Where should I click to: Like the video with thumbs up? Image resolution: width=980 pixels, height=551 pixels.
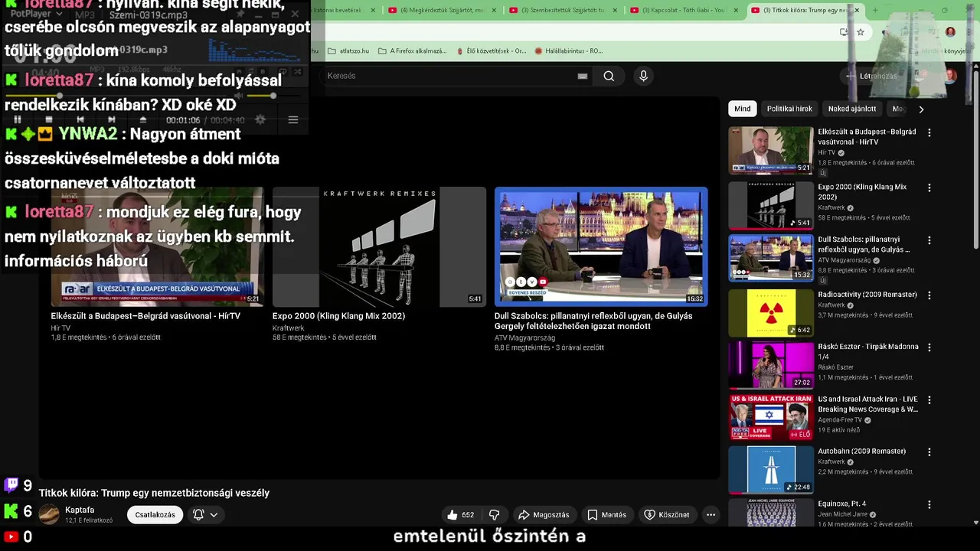pos(460,515)
